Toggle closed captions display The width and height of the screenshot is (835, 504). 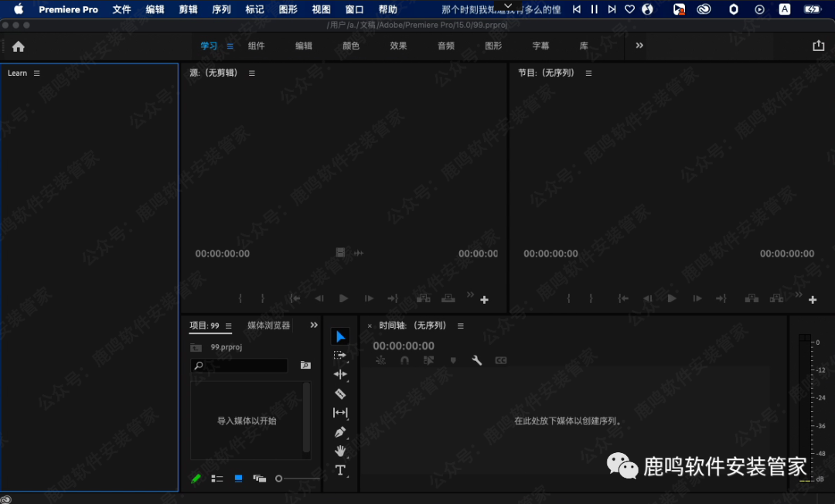click(501, 360)
